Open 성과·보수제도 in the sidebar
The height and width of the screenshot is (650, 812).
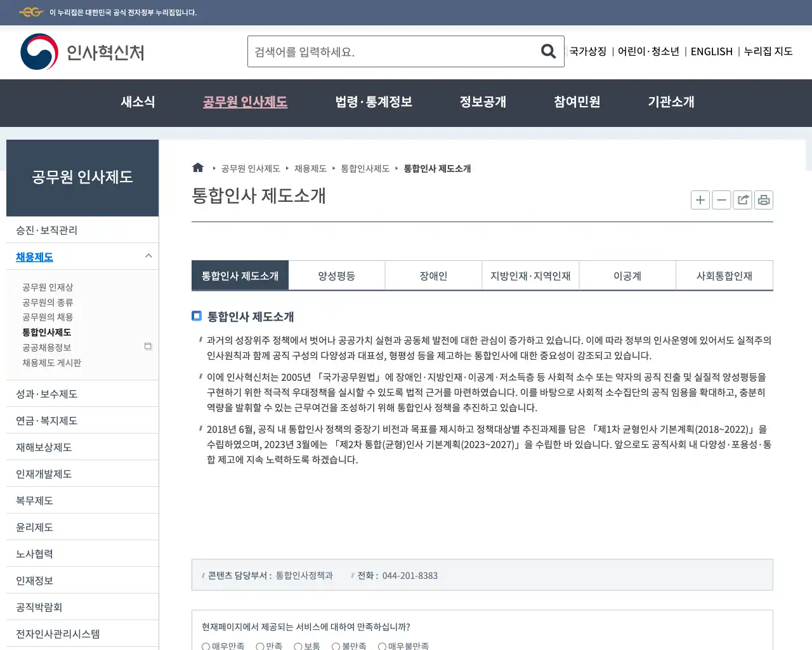[x=82, y=394]
